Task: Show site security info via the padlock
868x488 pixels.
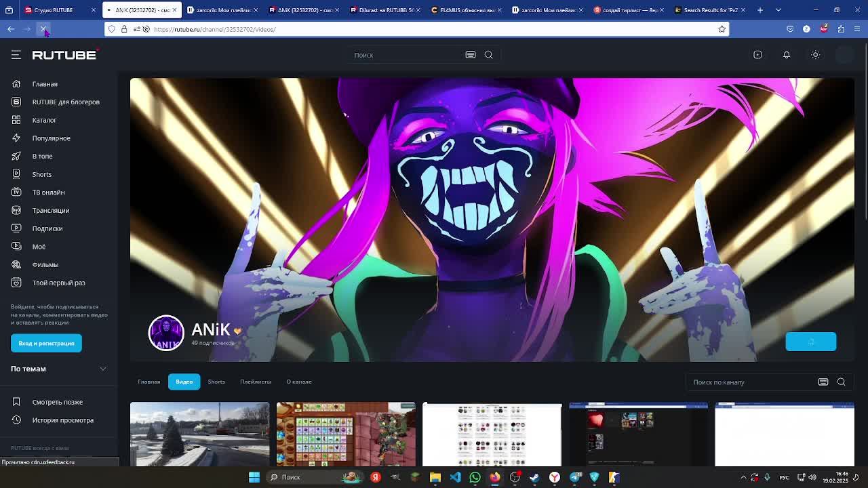Action: pyautogui.click(x=124, y=29)
